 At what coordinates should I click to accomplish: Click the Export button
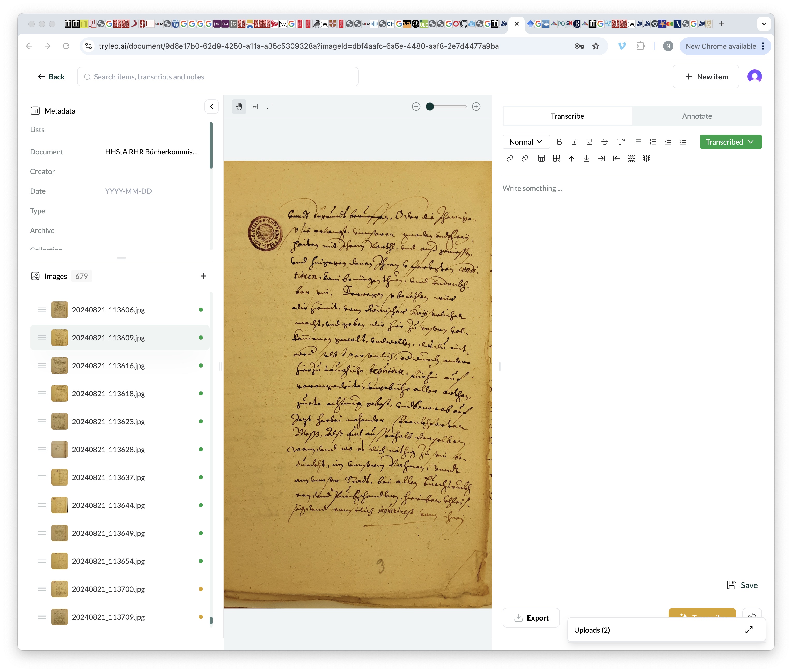pos(531,618)
